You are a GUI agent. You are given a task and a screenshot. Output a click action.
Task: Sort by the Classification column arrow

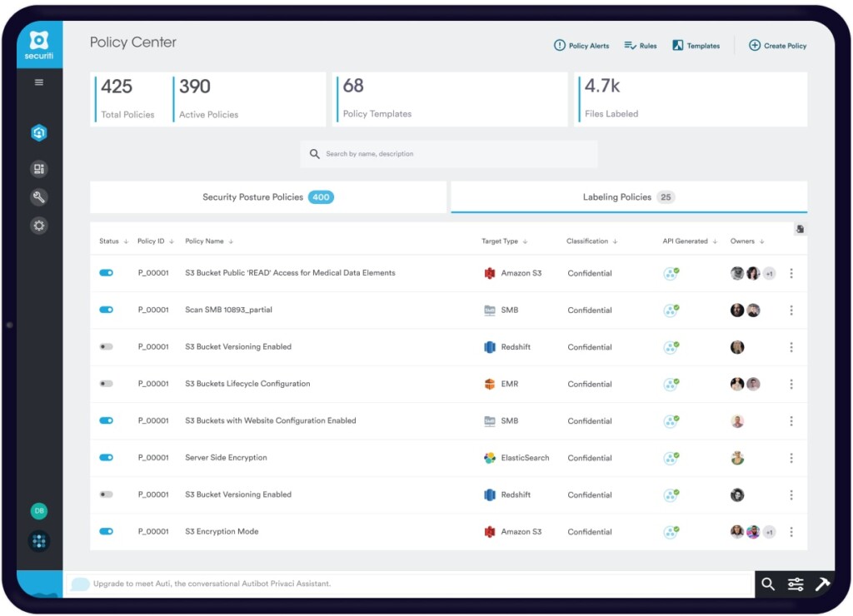click(615, 241)
